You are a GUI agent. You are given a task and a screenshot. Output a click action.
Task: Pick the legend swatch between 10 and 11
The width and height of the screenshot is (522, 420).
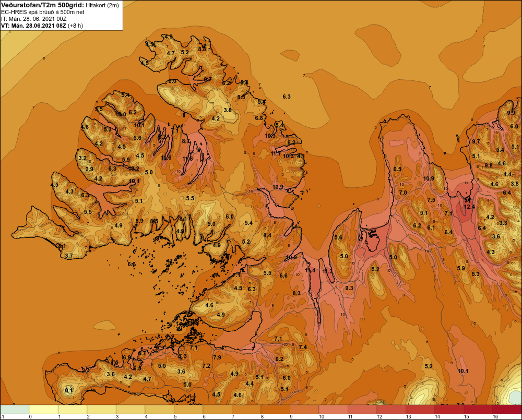coord(333,410)
